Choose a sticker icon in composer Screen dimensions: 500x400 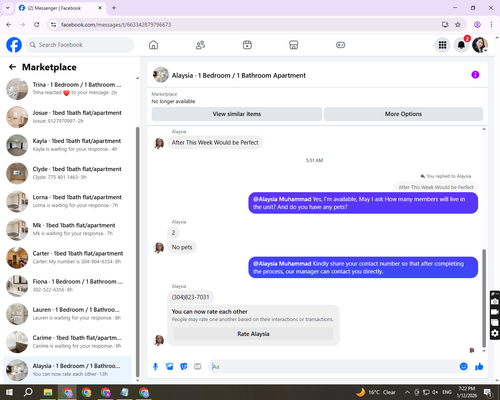click(184, 367)
